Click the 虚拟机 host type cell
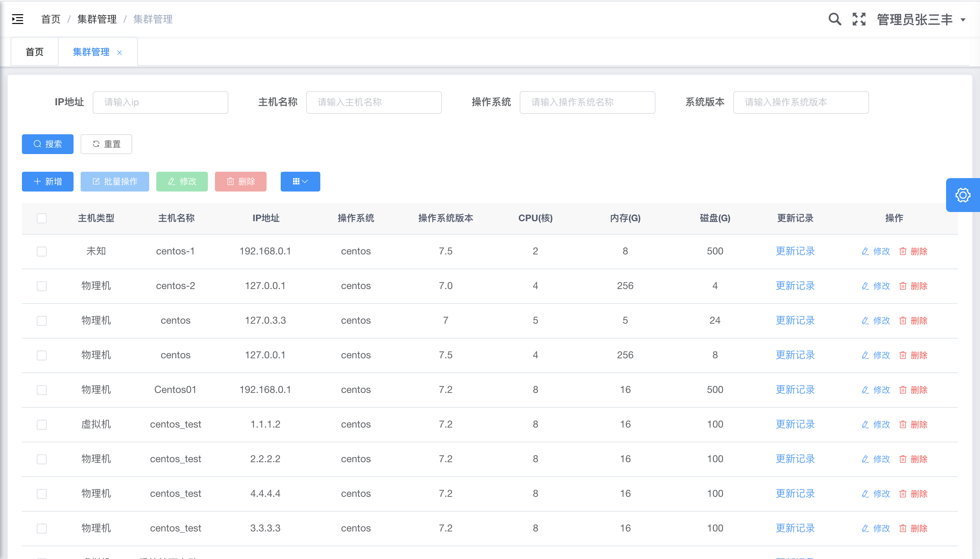This screenshot has height=559, width=980. tap(96, 424)
